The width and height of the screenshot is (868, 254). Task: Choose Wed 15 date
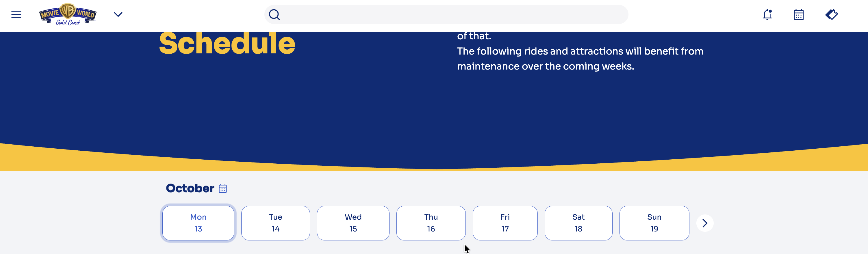coord(353,223)
